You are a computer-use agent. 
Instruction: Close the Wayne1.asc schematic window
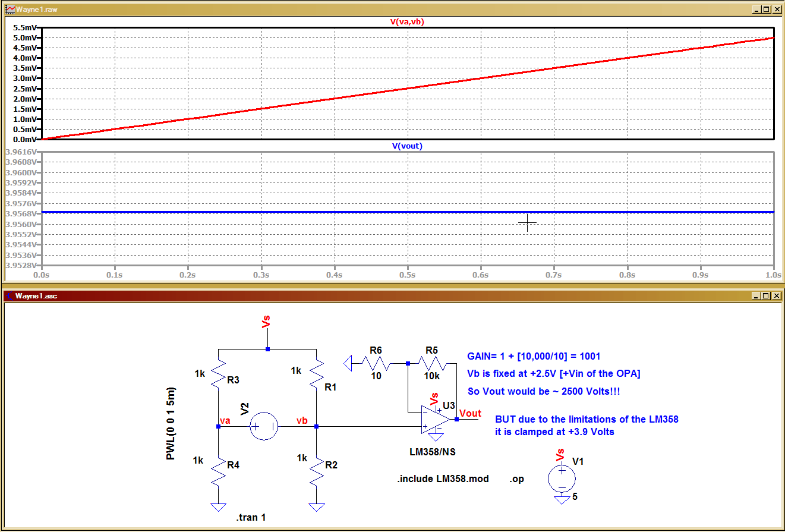coord(776,296)
